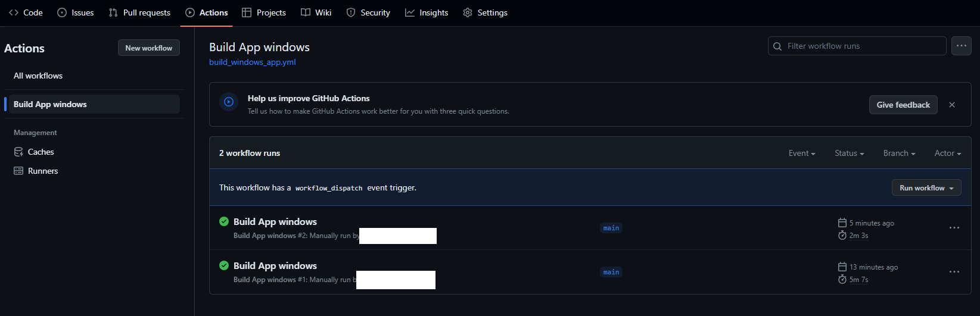Image resolution: width=980 pixels, height=316 pixels.
Task: Open workflow options kebab menu near filter
Action: click(x=962, y=46)
